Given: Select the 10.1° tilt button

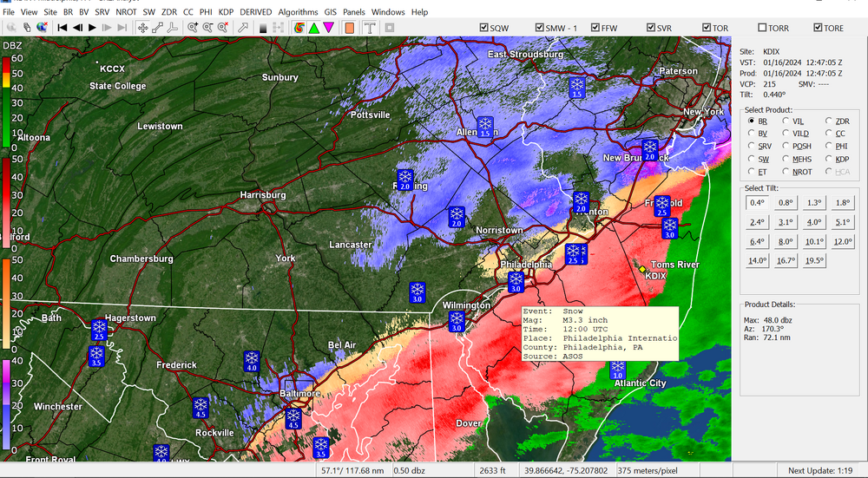Looking at the screenshot, I should point(814,242).
